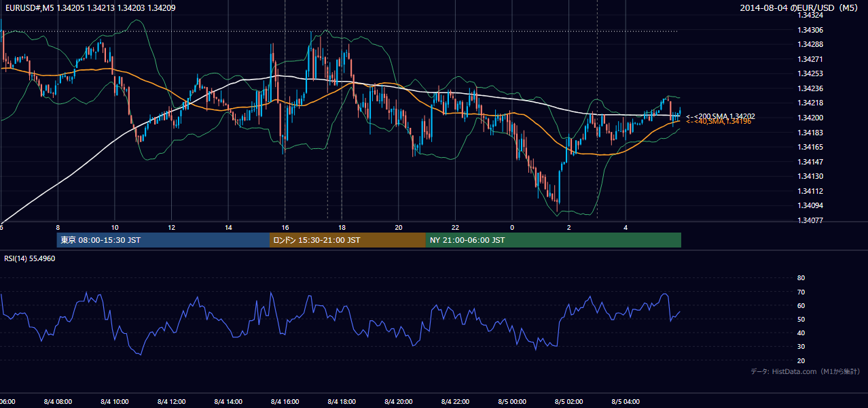Select the NY 21:00-06:00 JST session bar

[554, 240]
